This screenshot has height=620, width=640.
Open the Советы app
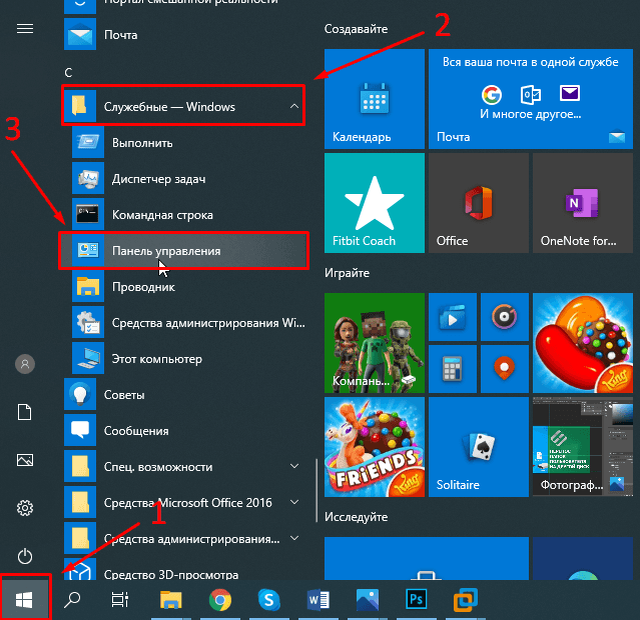point(184,394)
